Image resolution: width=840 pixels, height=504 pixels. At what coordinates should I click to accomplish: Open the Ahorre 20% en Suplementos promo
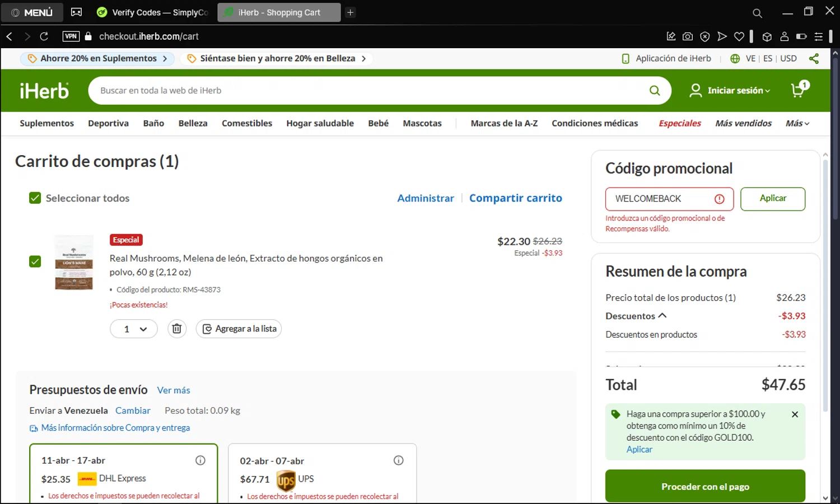click(97, 58)
